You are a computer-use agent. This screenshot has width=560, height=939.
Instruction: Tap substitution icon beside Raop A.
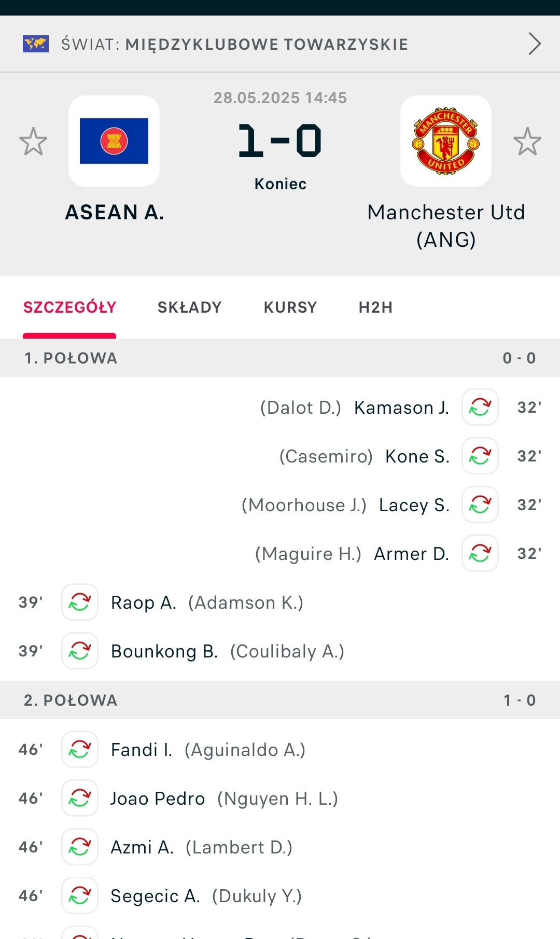coord(80,602)
